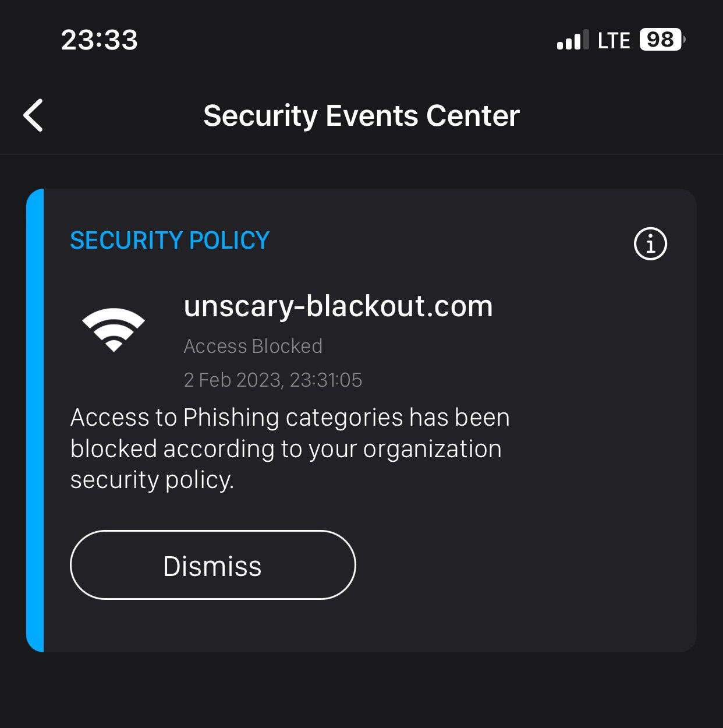Tap the Wi-Fi network icon
Viewport: 723px width, 728px height.
click(114, 330)
